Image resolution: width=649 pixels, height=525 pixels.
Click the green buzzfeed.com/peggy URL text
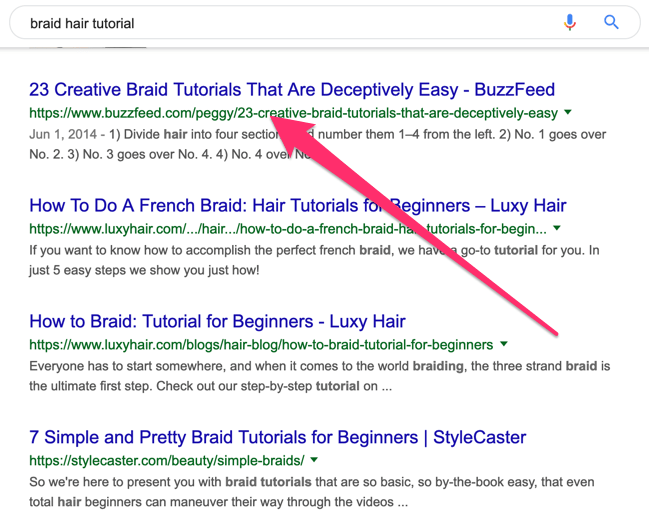coord(293,113)
